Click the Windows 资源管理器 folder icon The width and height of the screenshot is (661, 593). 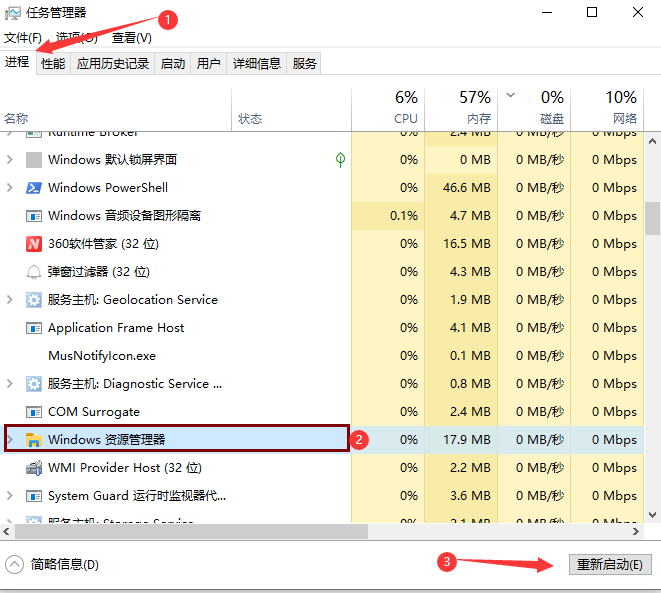tap(34, 440)
